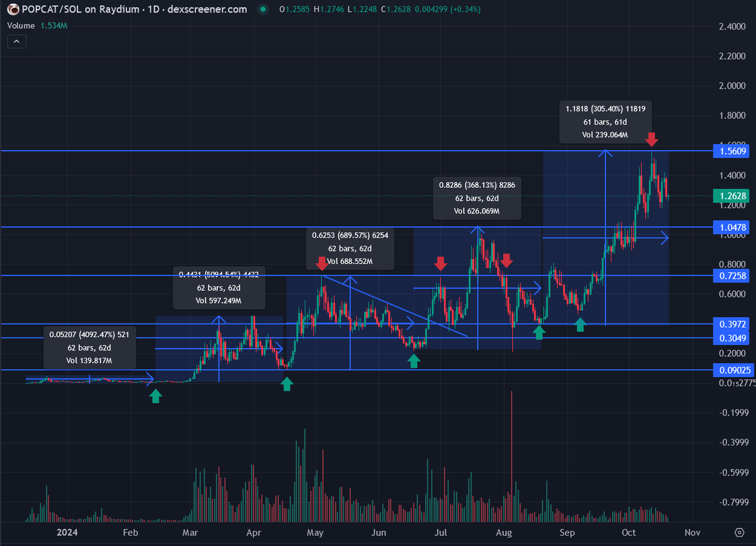Click the 0.6000 price axis label
Image resolution: width=756 pixels, height=546 pixels.
[x=731, y=294]
